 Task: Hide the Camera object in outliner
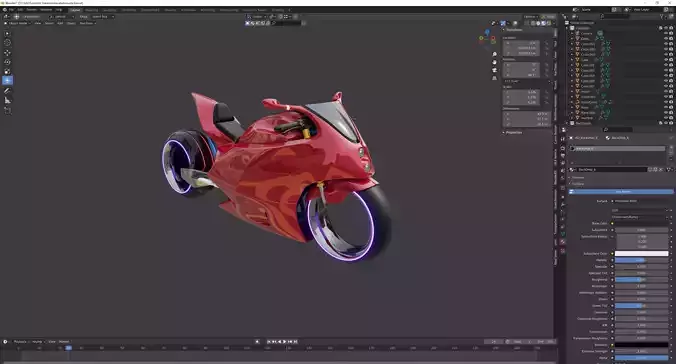pyautogui.click(x=666, y=33)
